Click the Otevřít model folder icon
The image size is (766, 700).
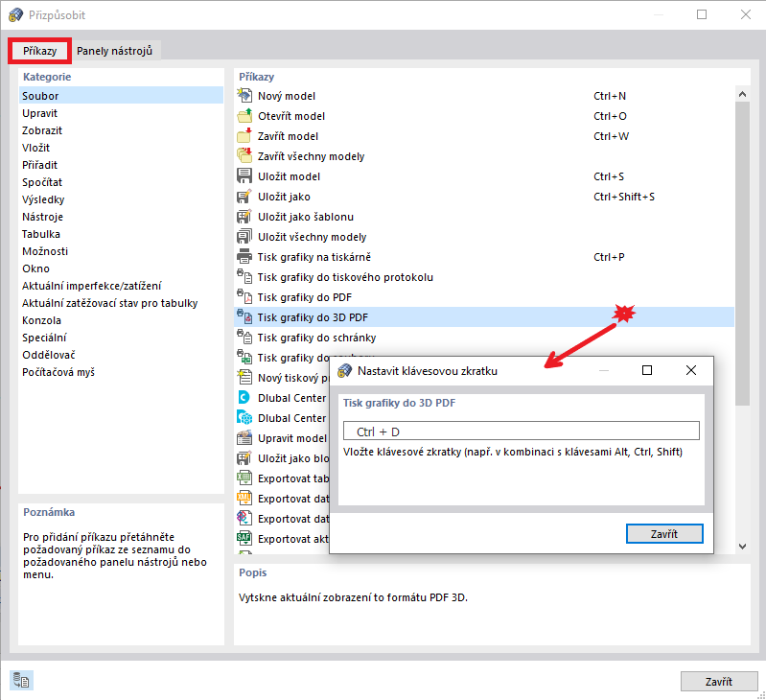(244, 116)
